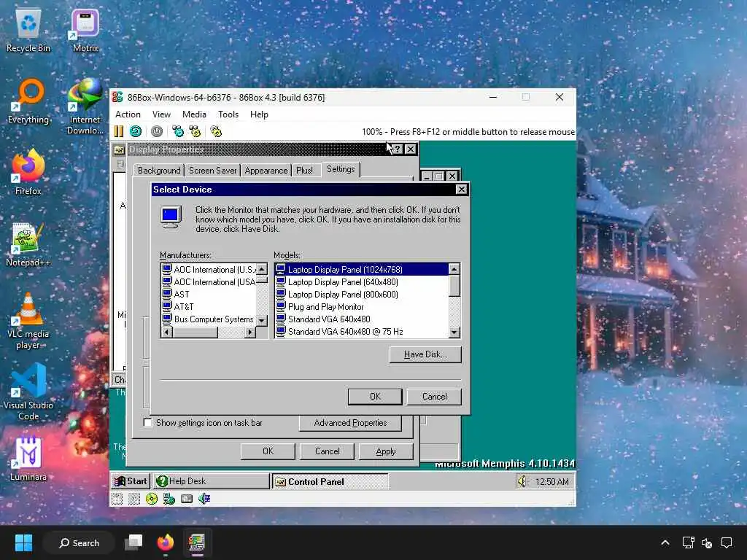Select the Luminara desktop icon
This screenshot has height=560, width=747.
point(28,459)
